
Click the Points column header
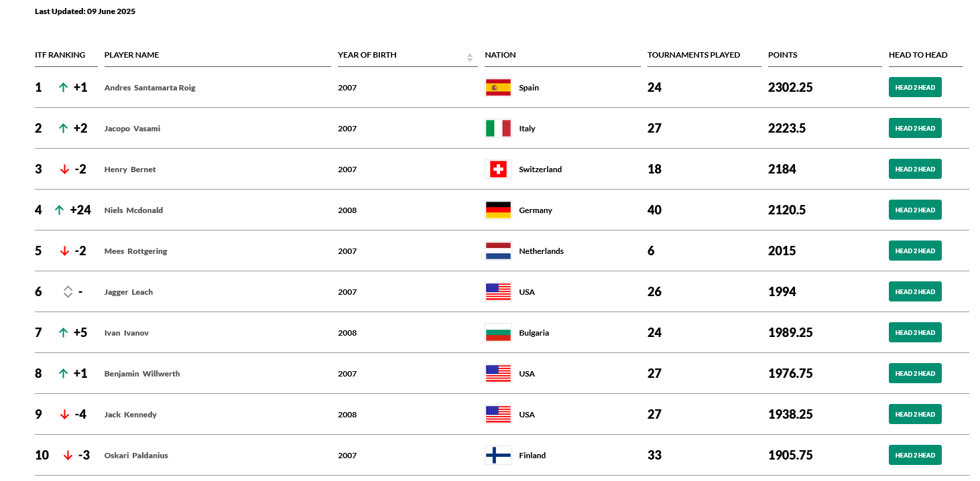pos(783,55)
